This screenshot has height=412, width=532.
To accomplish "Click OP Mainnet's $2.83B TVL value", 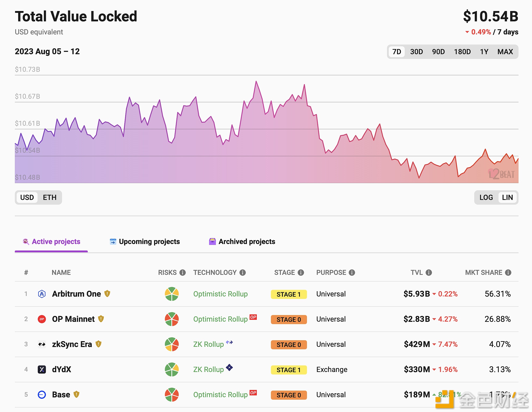I will point(416,319).
